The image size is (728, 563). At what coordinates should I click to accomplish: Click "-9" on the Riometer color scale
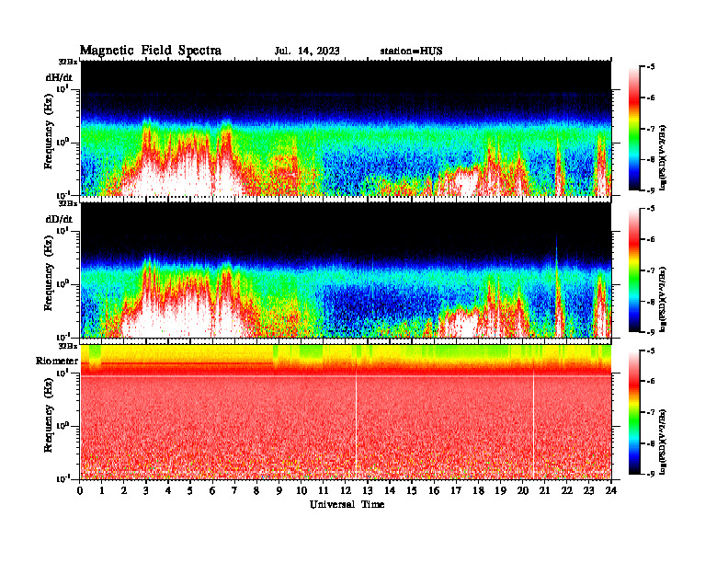pyautogui.click(x=651, y=475)
